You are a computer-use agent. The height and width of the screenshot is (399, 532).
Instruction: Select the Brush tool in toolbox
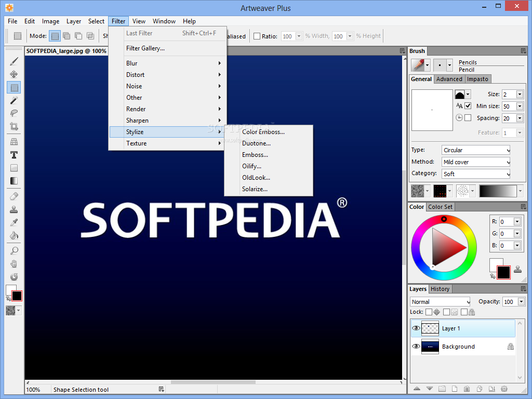14,61
